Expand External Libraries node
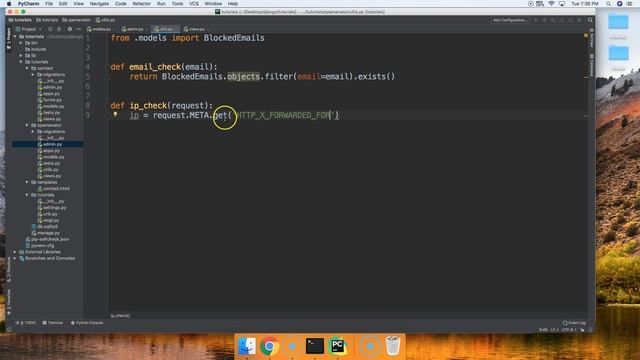 16,252
